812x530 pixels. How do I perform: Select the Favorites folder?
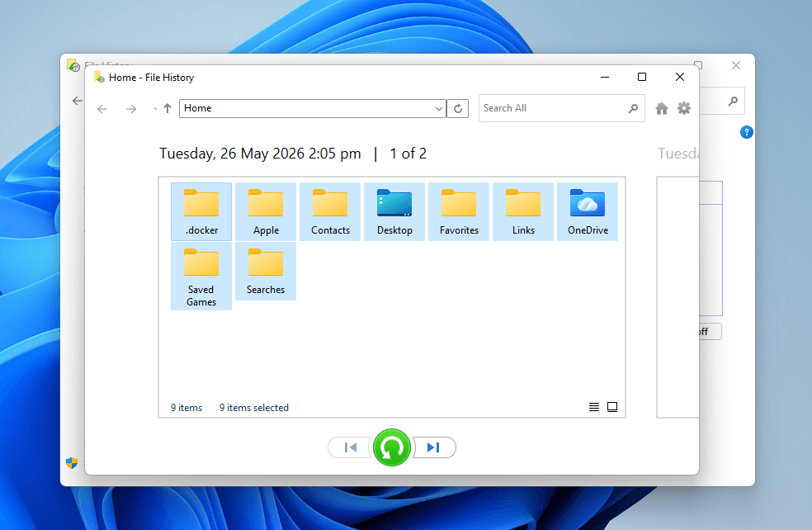(459, 211)
